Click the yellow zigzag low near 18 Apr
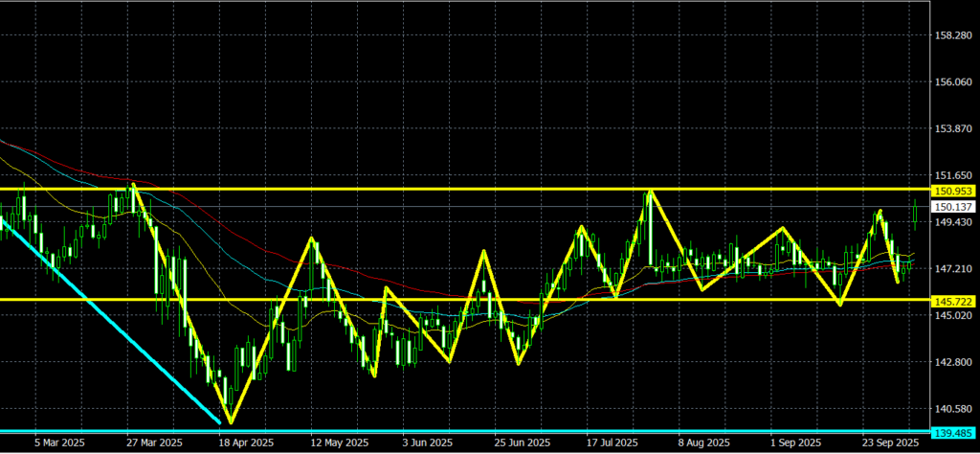Viewport: 980px width, 454px height. (230, 421)
